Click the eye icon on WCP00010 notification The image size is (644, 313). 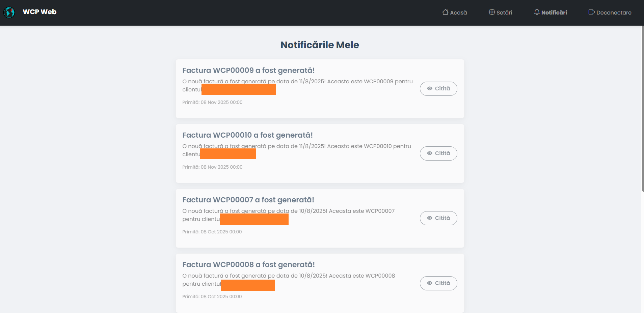pos(430,153)
